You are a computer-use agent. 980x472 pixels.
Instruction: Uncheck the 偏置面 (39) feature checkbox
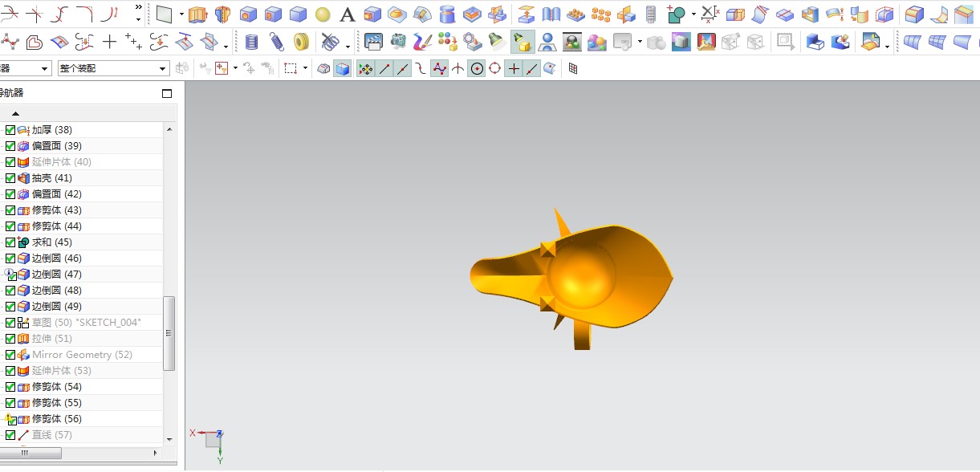10,146
